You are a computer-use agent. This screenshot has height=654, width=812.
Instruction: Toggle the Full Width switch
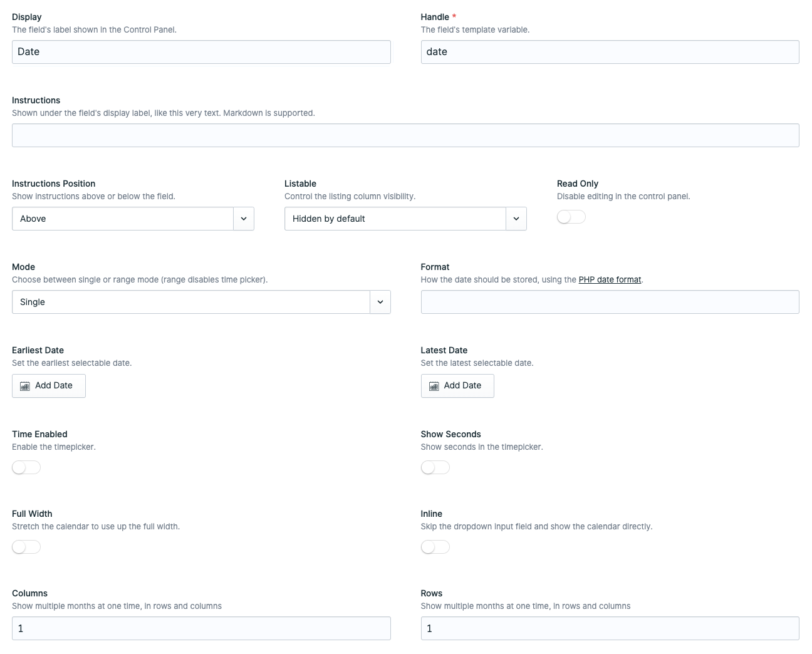(x=26, y=547)
